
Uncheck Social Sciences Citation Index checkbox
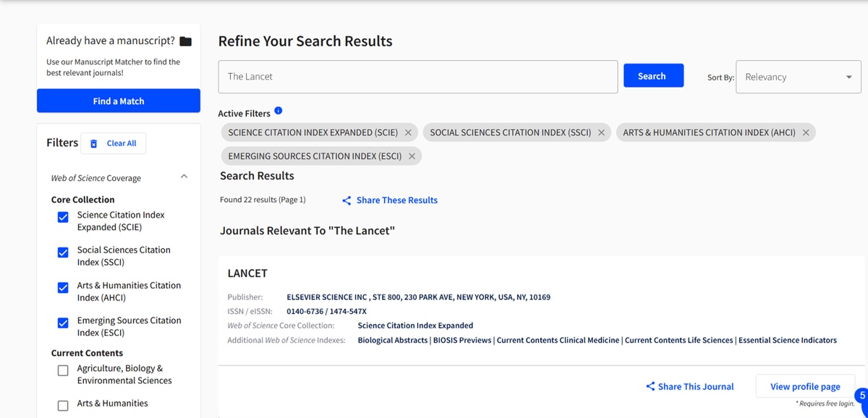tap(63, 252)
